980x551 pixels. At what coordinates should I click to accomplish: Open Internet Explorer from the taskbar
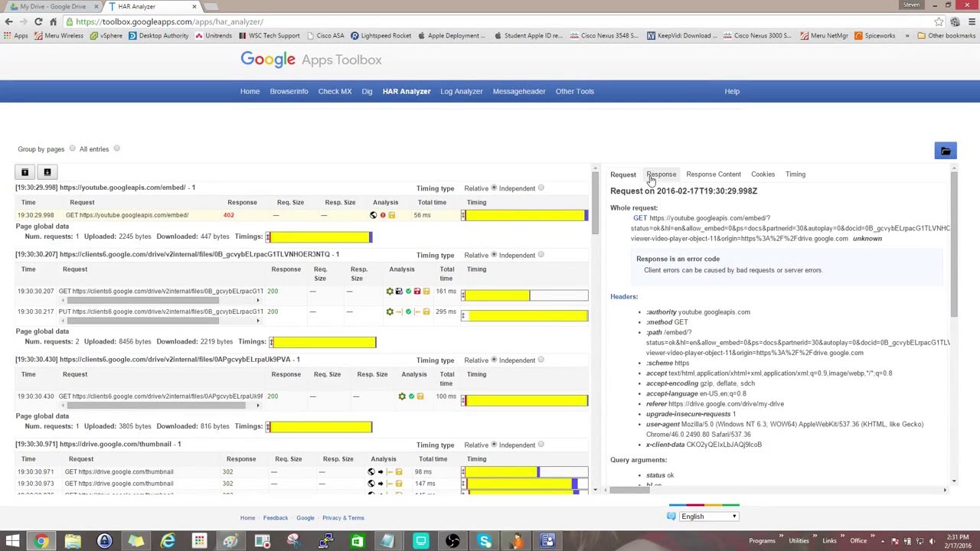(x=168, y=541)
